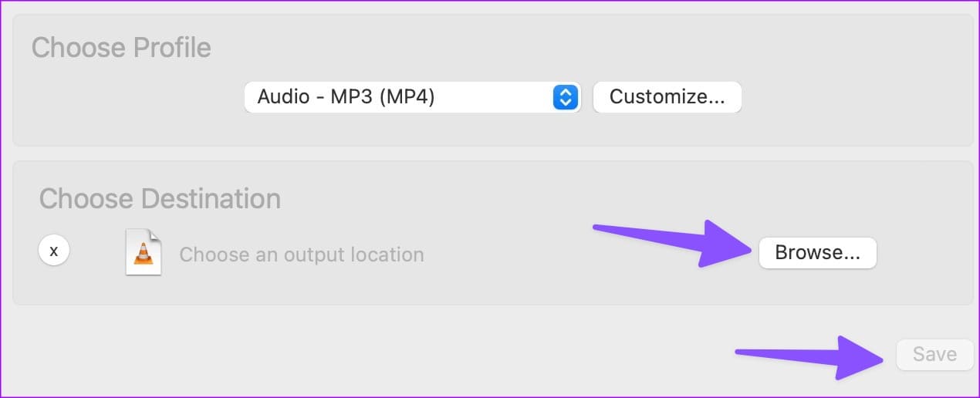Select the Choose an output location text
Screen dimensions: 980x398
[x=301, y=255]
